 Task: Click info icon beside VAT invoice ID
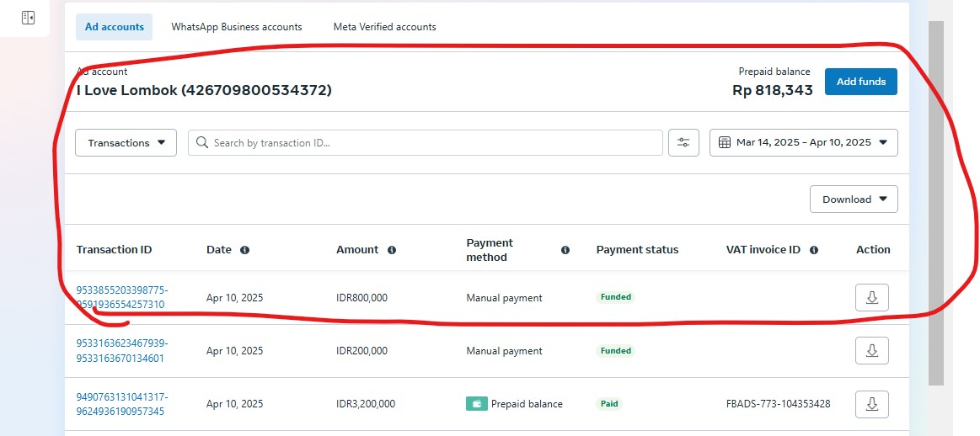[x=814, y=250]
